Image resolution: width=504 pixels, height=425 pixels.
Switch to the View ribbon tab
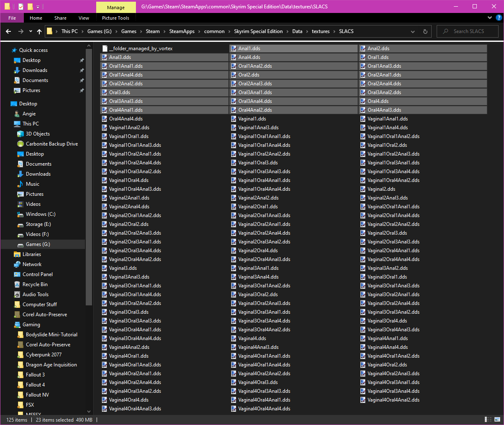tap(84, 18)
